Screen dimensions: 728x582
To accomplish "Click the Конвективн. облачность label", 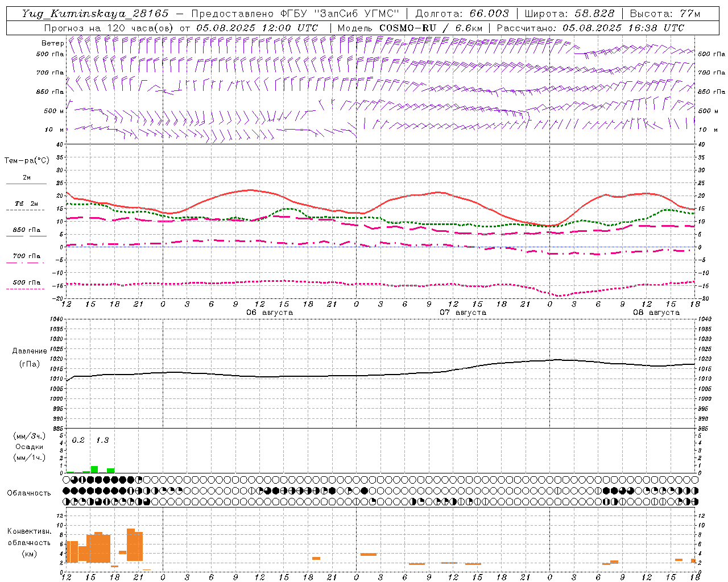I will click(x=29, y=537).
